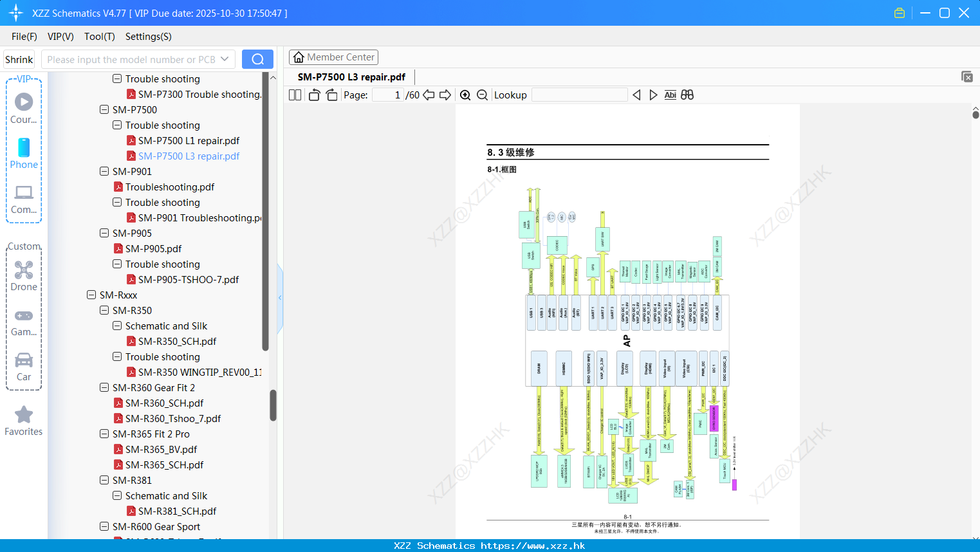Screen dimensions: 980x552
Task: Open the Game console category
Action: tap(24, 322)
